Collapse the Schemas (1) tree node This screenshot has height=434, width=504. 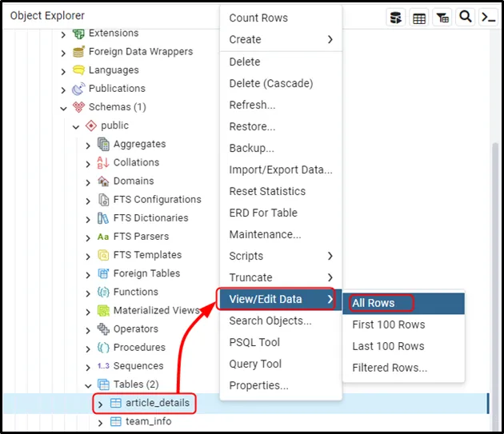(x=64, y=107)
